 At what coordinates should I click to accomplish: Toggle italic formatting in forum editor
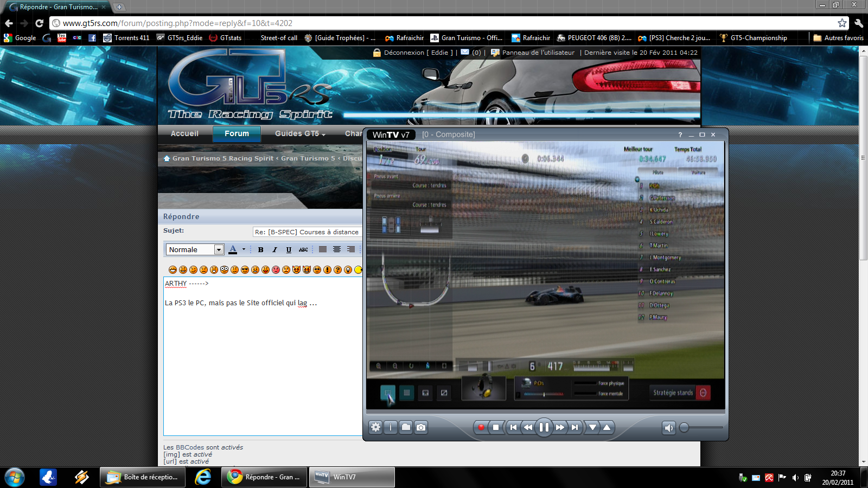coord(275,249)
